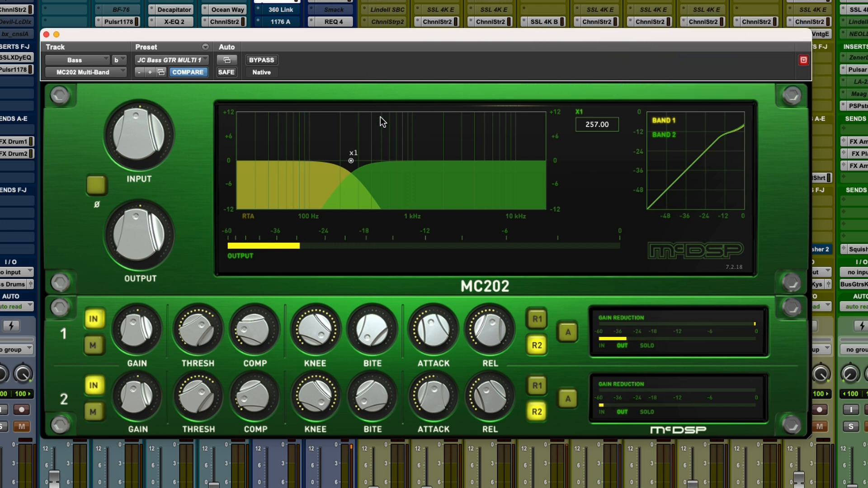Click band 2 THRESH knob
This screenshot has height=488, width=868.
coord(198,396)
